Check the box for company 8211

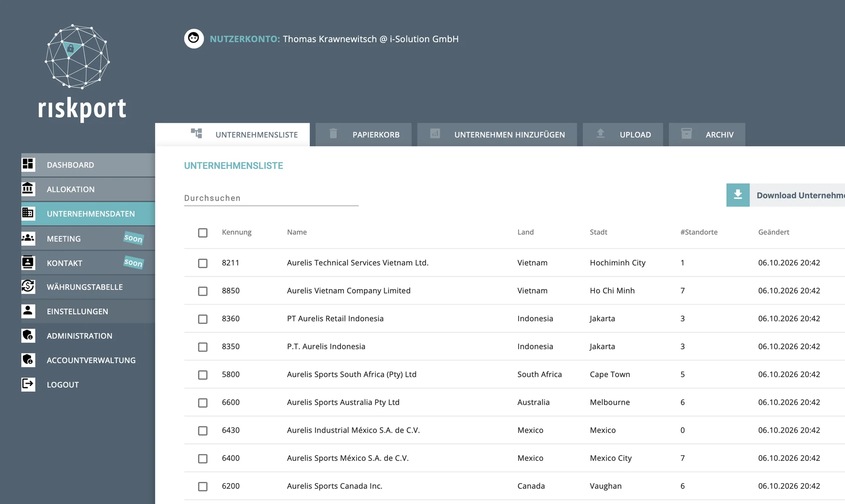[203, 263]
